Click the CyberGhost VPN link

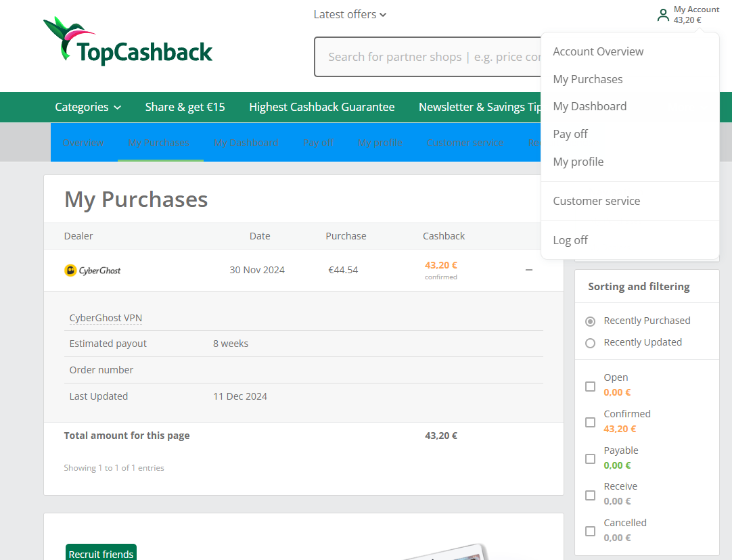pos(106,318)
